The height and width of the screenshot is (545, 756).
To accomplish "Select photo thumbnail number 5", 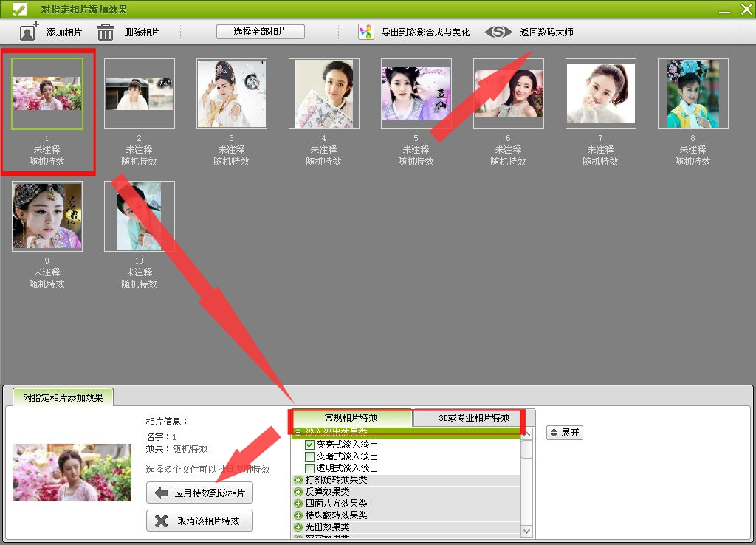I will (416, 94).
